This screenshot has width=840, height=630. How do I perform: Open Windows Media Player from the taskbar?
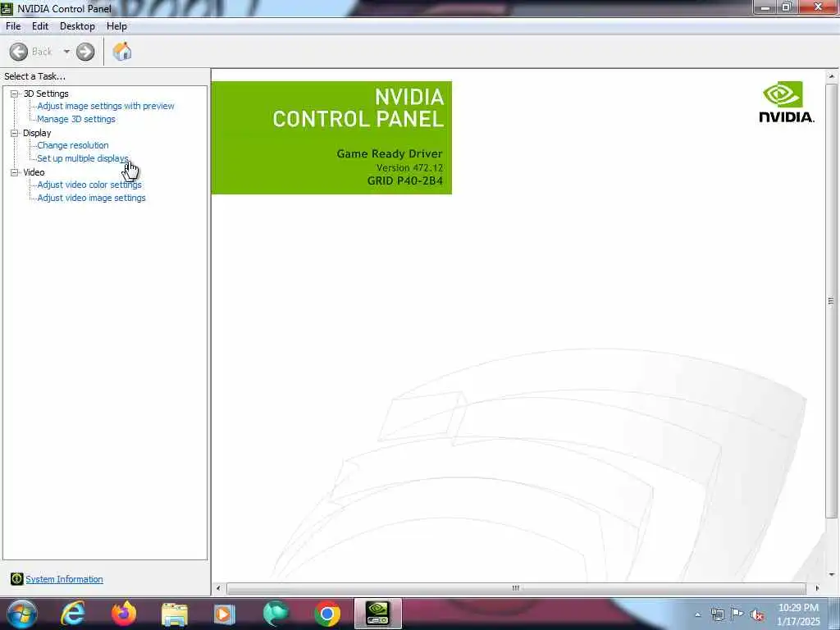pyautogui.click(x=225, y=614)
